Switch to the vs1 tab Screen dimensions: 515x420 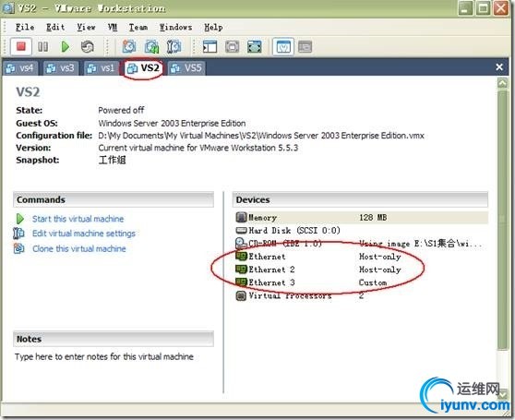pyautogui.click(x=102, y=68)
